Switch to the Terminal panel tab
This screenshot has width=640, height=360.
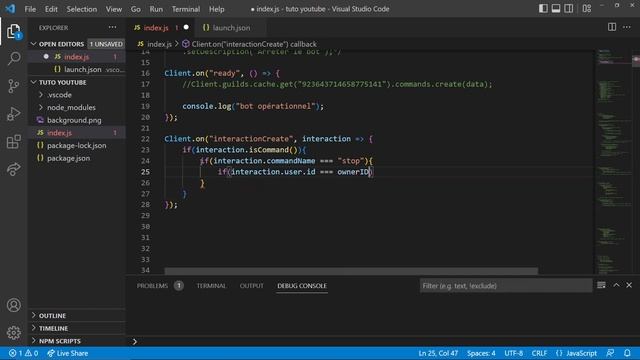pyautogui.click(x=211, y=286)
